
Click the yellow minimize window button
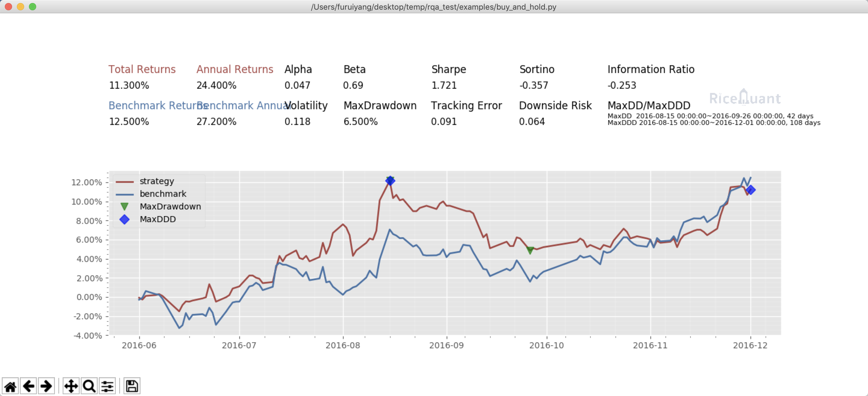pyautogui.click(x=20, y=6)
